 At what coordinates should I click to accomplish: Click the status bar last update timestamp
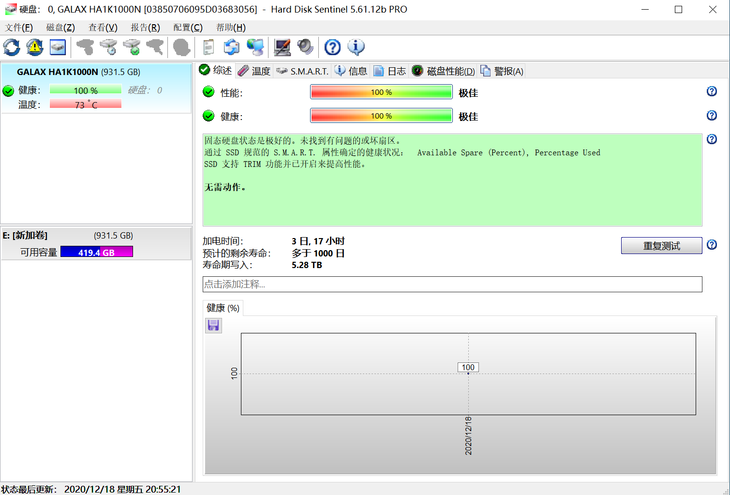(x=122, y=489)
